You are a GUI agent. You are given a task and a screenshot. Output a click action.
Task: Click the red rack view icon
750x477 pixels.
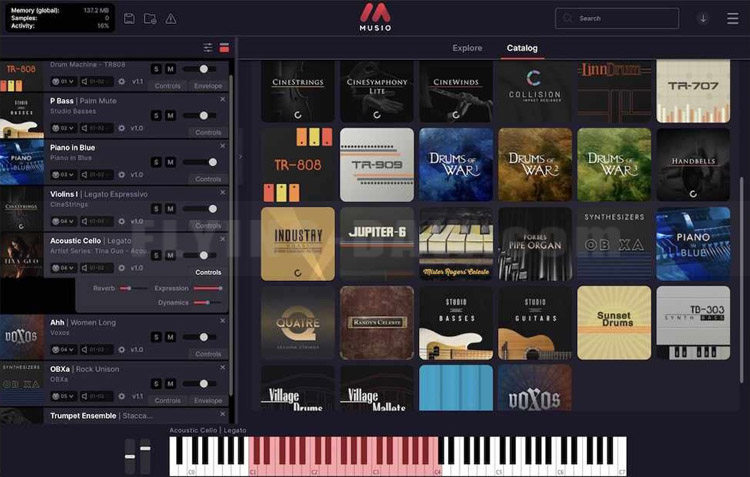pos(224,48)
